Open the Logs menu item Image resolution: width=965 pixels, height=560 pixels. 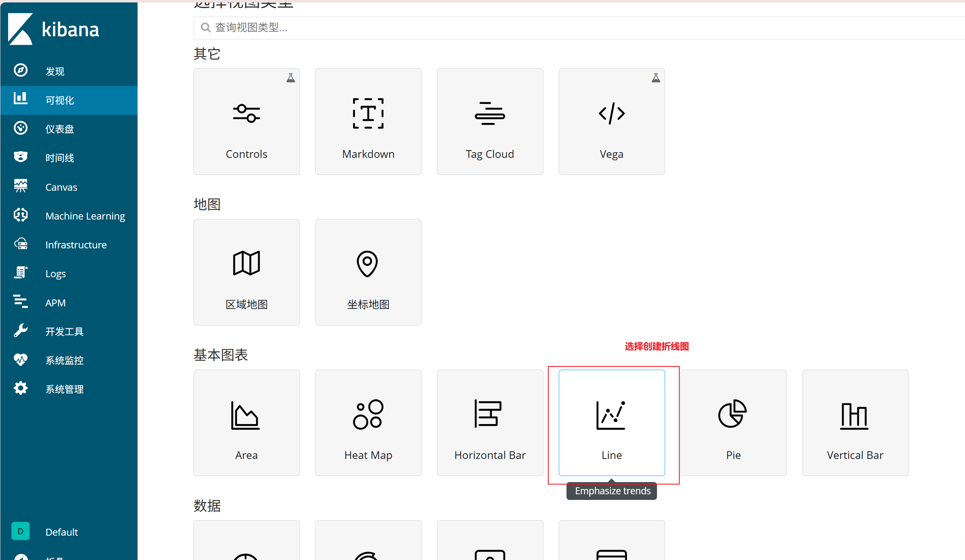(55, 274)
